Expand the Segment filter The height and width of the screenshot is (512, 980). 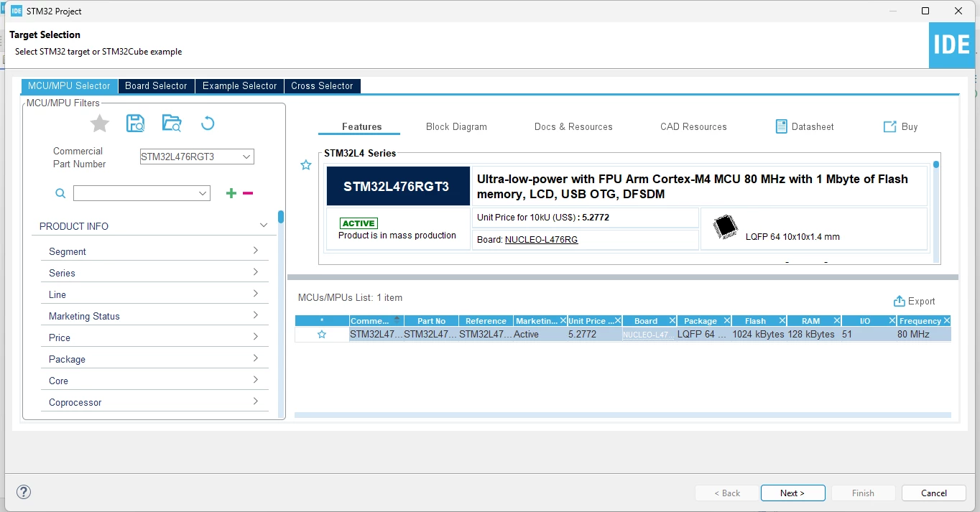(256, 251)
